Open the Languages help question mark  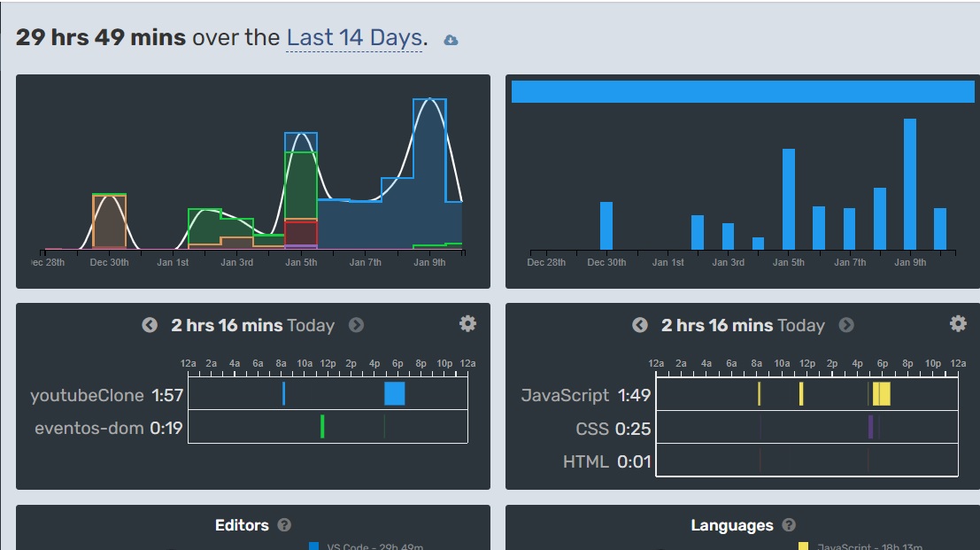click(789, 524)
